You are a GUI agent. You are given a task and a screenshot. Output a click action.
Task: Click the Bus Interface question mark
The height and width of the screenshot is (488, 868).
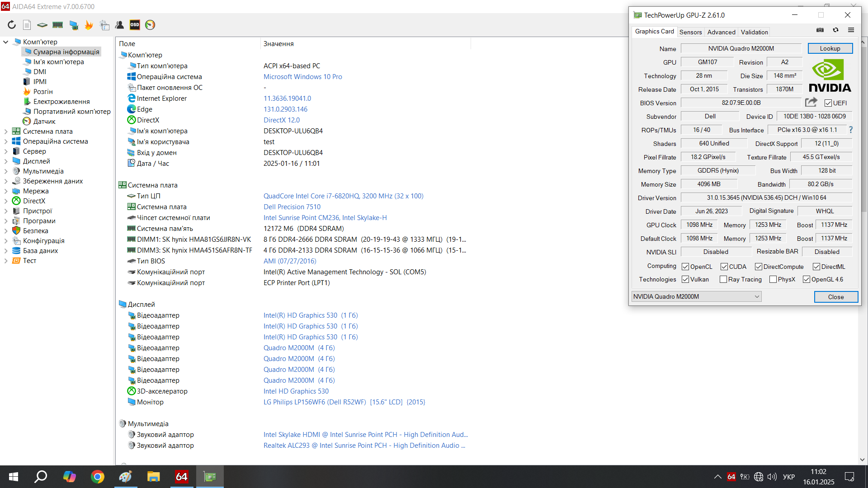pyautogui.click(x=851, y=130)
